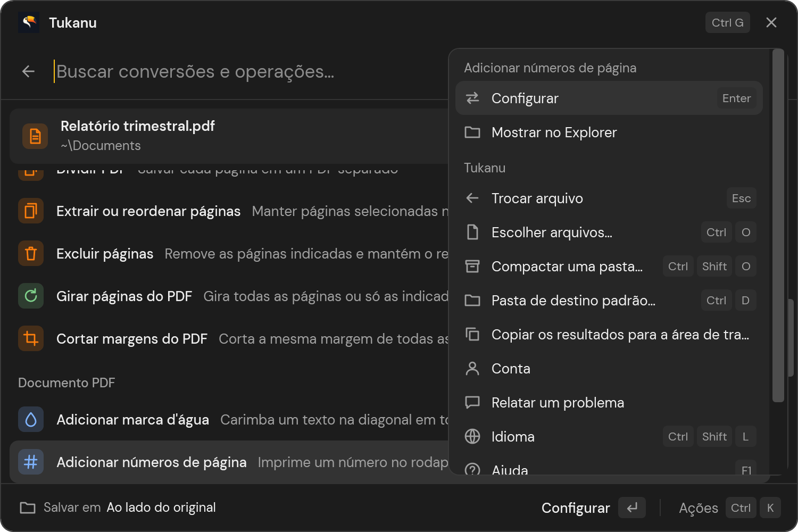Select Relatar um problema menu entry
The height and width of the screenshot is (532, 798).
pyautogui.click(x=609, y=402)
